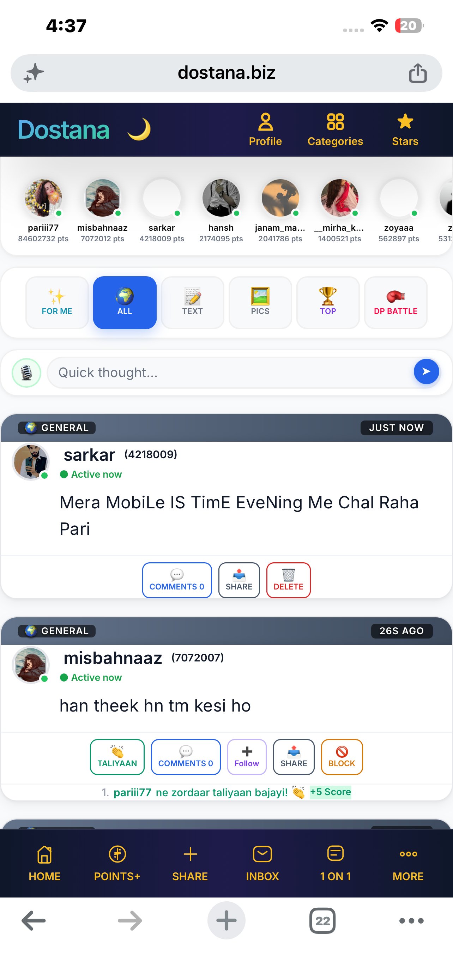Open the Stars page
The image size is (453, 980).
click(405, 129)
